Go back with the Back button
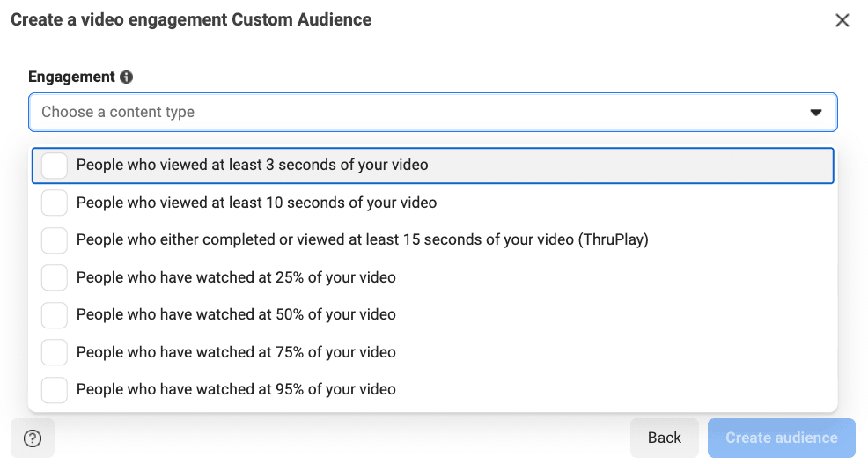Viewport: 868px width, 464px height. [x=665, y=438]
